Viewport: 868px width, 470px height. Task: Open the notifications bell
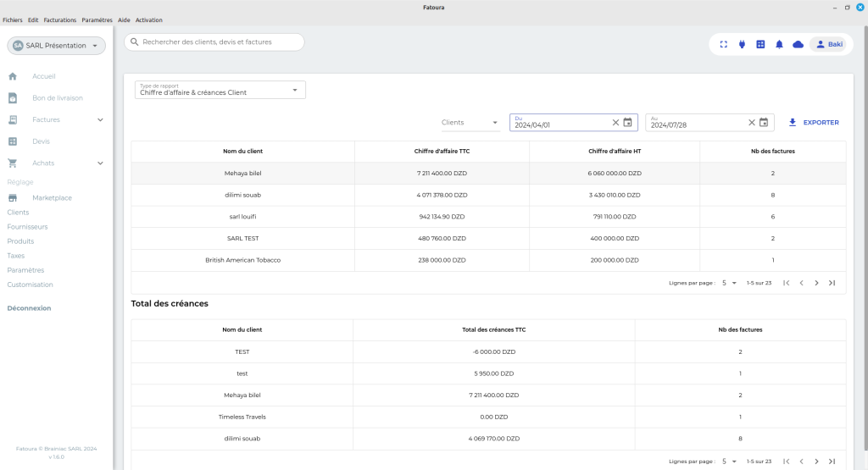779,45
